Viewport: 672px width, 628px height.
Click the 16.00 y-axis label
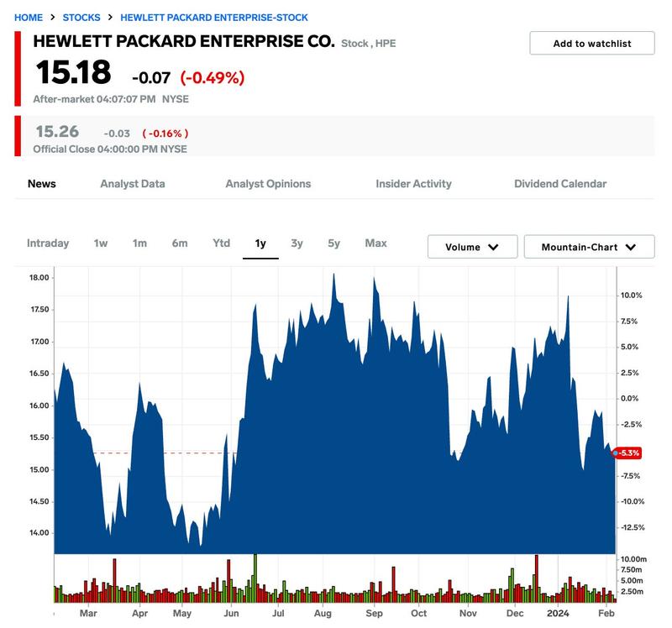39,406
